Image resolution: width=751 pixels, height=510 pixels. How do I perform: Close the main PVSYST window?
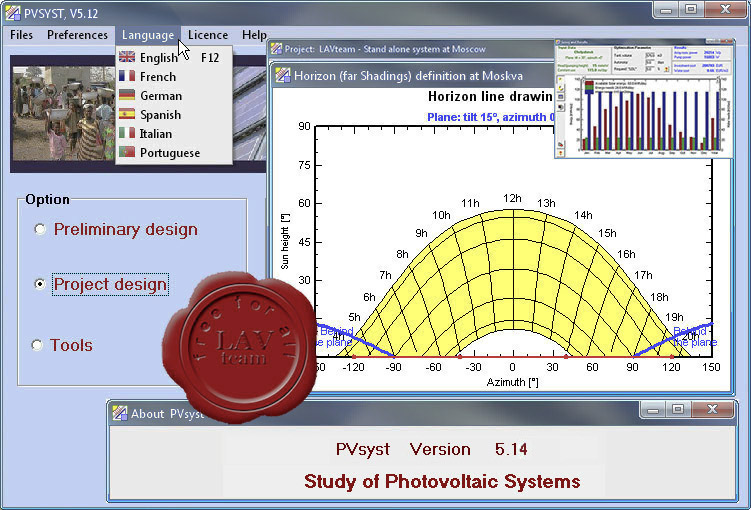click(725, 9)
